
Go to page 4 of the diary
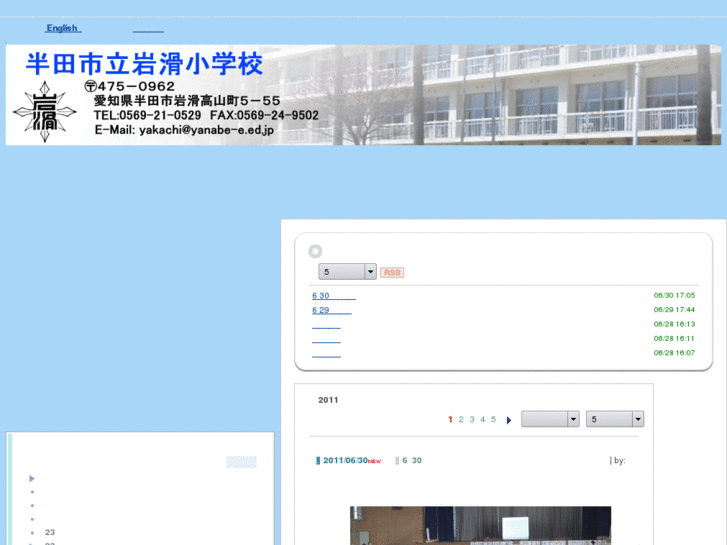point(483,419)
